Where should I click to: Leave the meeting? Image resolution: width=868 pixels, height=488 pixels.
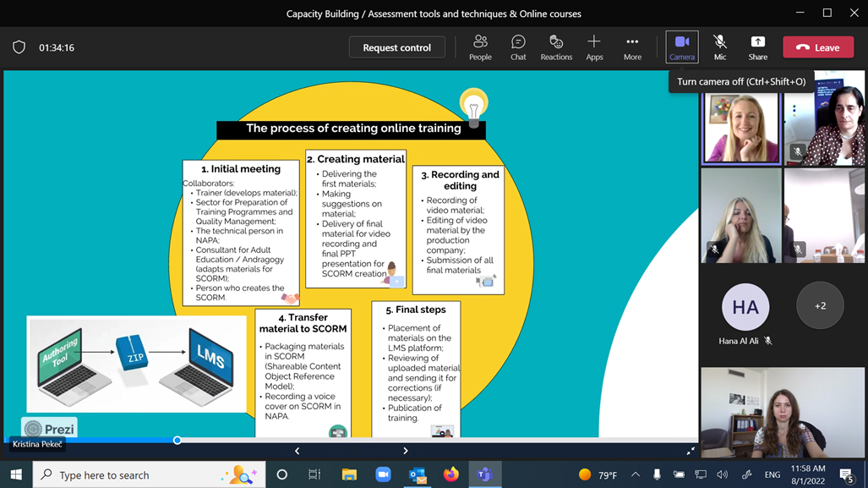tap(817, 47)
